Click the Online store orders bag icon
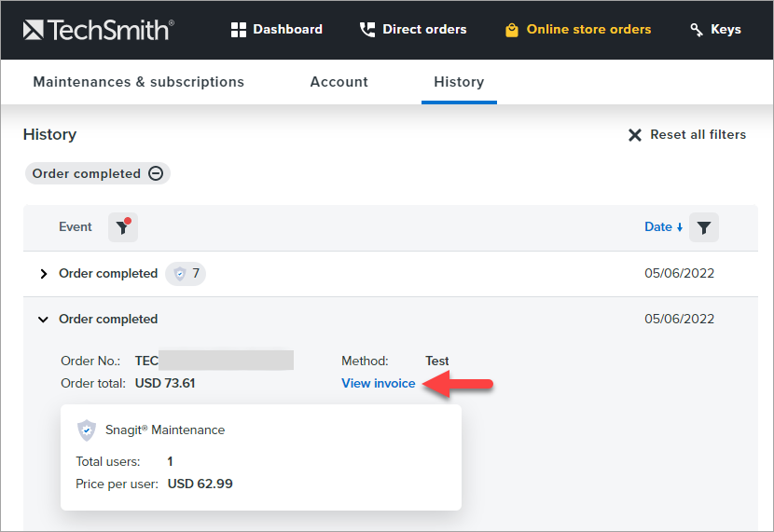Image resolution: width=774 pixels, height=532 pixels. pos(511,30)
